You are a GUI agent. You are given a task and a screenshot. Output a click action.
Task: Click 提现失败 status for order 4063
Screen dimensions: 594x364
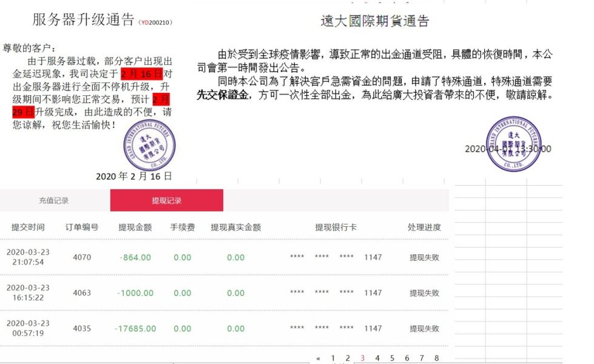pos(424,293)
